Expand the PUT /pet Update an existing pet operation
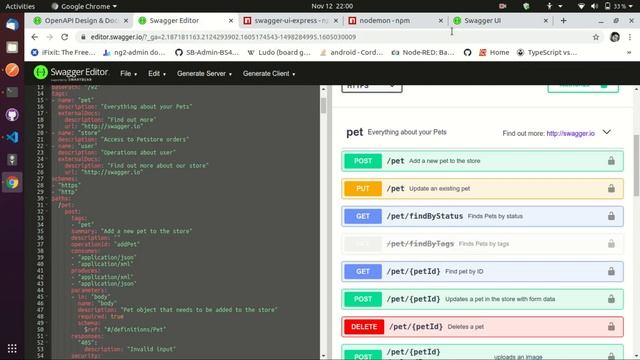 pyautogui.click(x=482, y=189)
